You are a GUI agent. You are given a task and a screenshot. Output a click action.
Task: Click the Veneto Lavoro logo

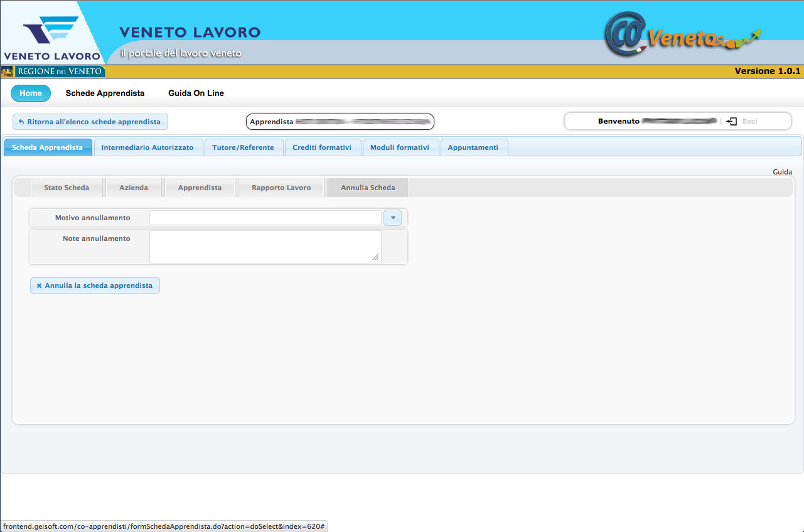coord(51,36)
